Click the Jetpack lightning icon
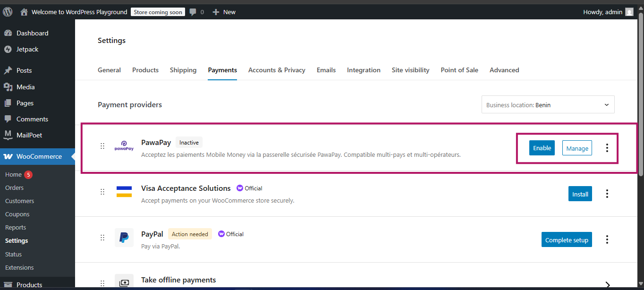 8,49
